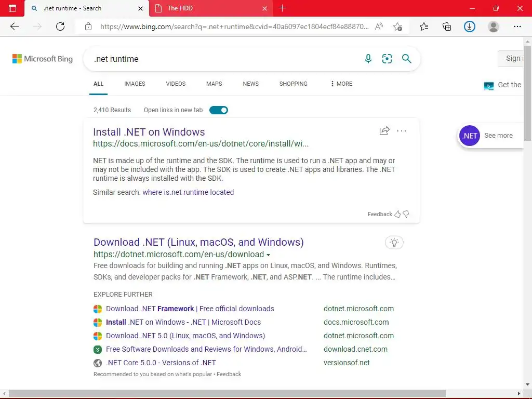Select the NEWS tab

251,84
